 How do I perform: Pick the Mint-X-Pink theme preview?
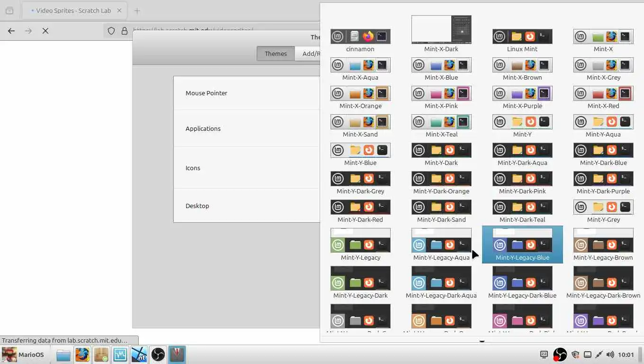pos(441,93)
